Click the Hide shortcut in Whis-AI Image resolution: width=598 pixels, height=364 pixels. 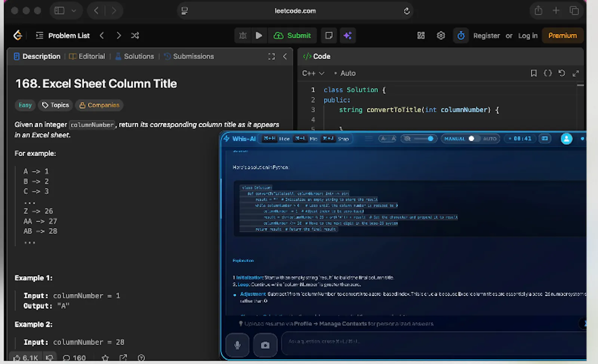277,139
